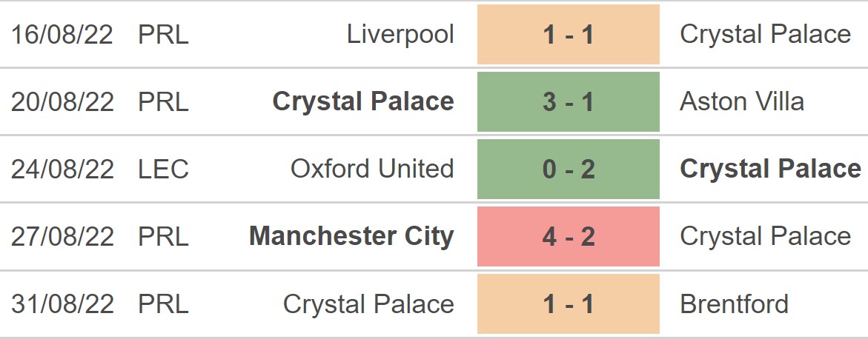Click the 1 - 1 score against Brentford
The width and height of the screenshot is (868, 339).
click(x=568, y=303)
